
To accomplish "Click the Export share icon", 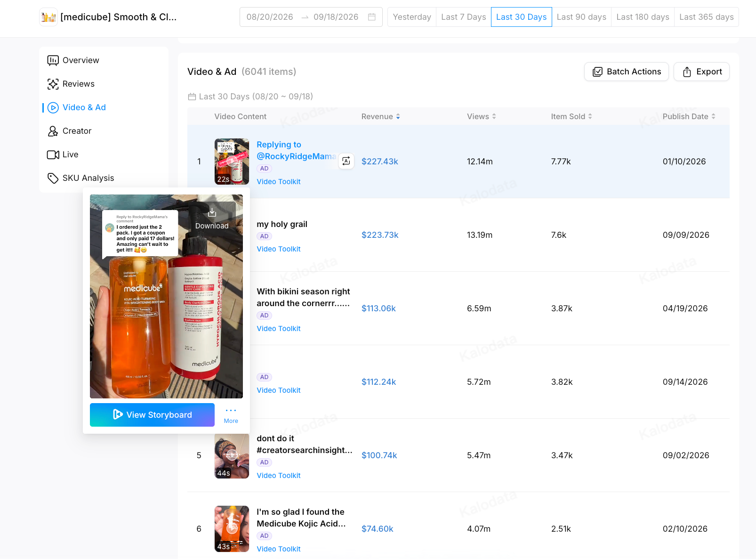I will pos(687,72).
